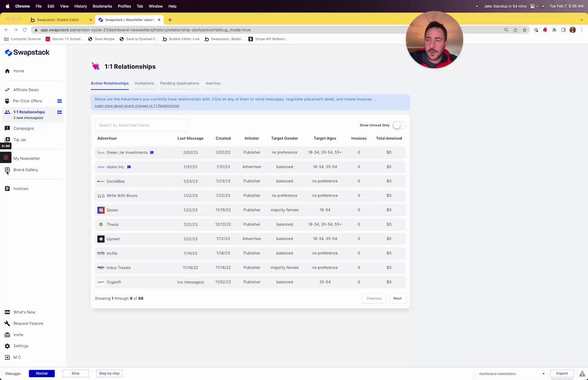Open the SocialBee advertiser row
Screen dimensions: 588x380
point(250,181)
